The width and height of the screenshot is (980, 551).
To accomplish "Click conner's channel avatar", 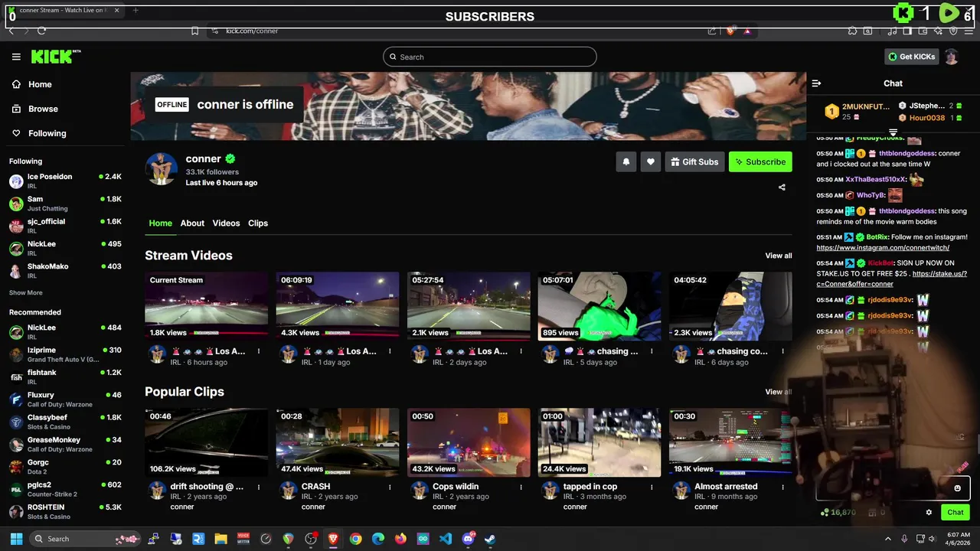I will tap(161, 169).
